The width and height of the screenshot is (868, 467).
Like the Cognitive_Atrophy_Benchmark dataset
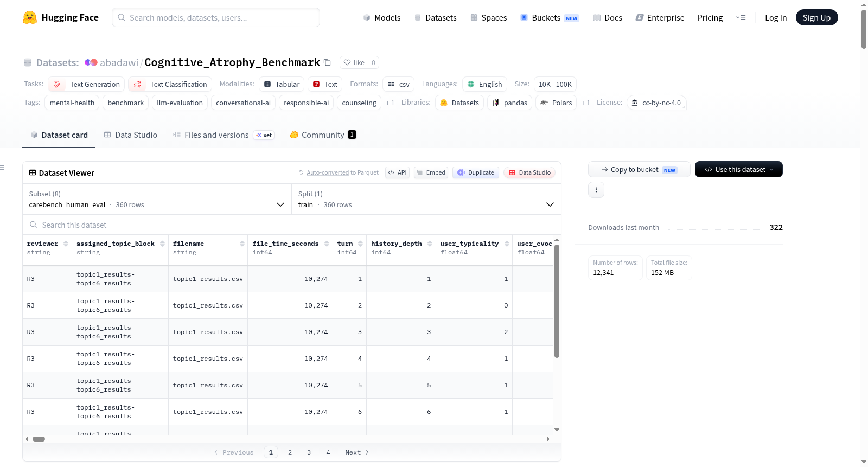[x=354, y=62]
